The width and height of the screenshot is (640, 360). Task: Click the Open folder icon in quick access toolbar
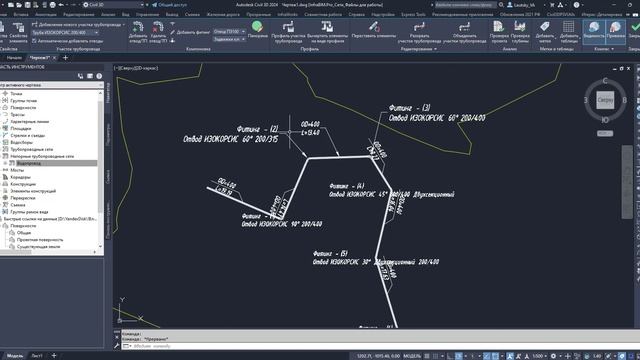click(x=19, y=5)
